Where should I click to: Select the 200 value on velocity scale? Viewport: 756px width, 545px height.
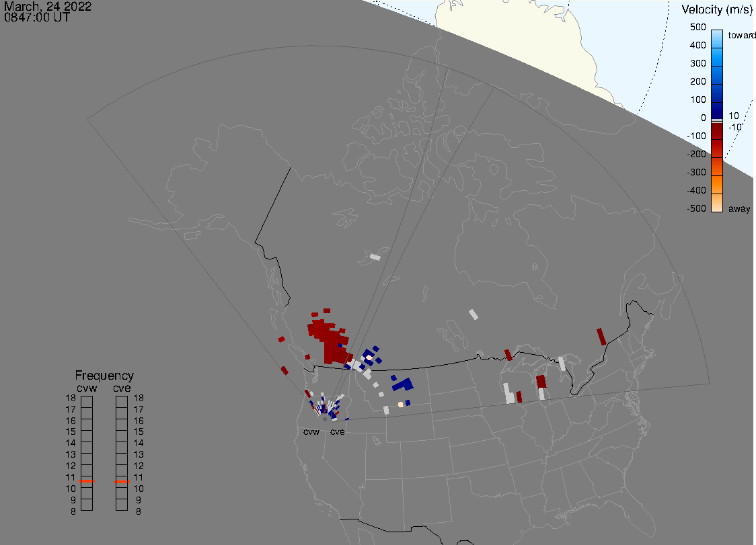pyautogui.click(x=697, y=81)
